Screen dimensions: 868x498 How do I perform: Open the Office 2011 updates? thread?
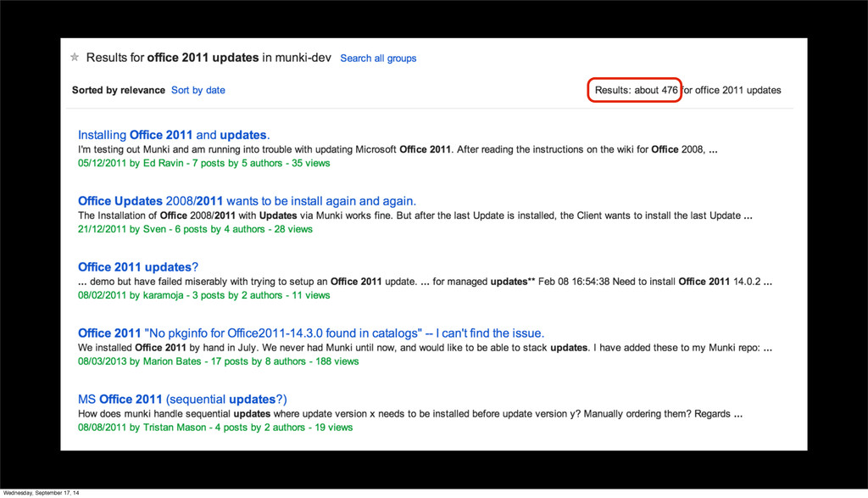click(x=137, y=267)
